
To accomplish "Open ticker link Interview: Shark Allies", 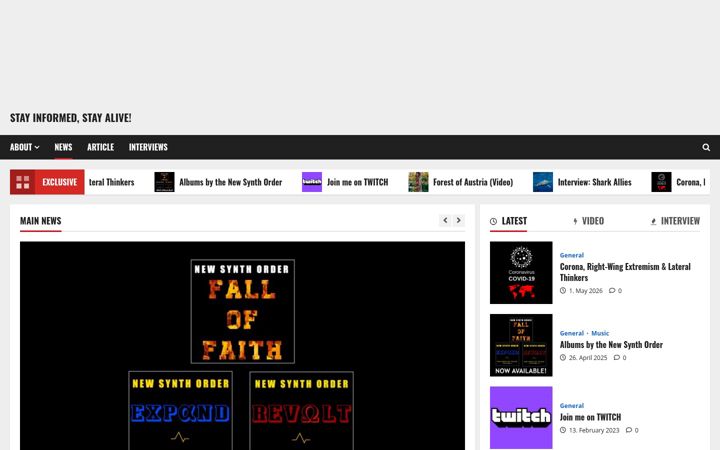I will pyautogui.click(x=595, y=182).
